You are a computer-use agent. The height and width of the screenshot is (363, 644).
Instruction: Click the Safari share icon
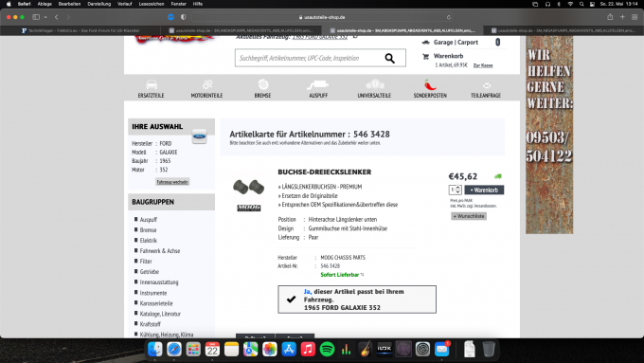610,17
